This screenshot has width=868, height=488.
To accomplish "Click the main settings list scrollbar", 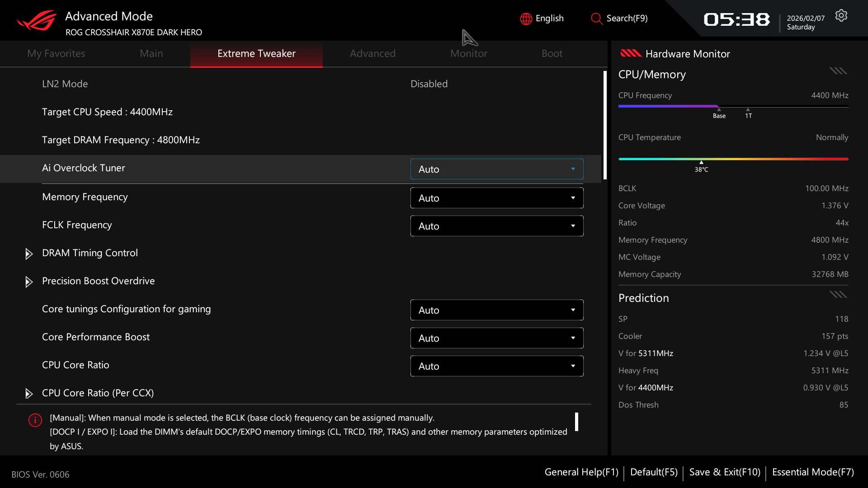I will pos(605,125).
